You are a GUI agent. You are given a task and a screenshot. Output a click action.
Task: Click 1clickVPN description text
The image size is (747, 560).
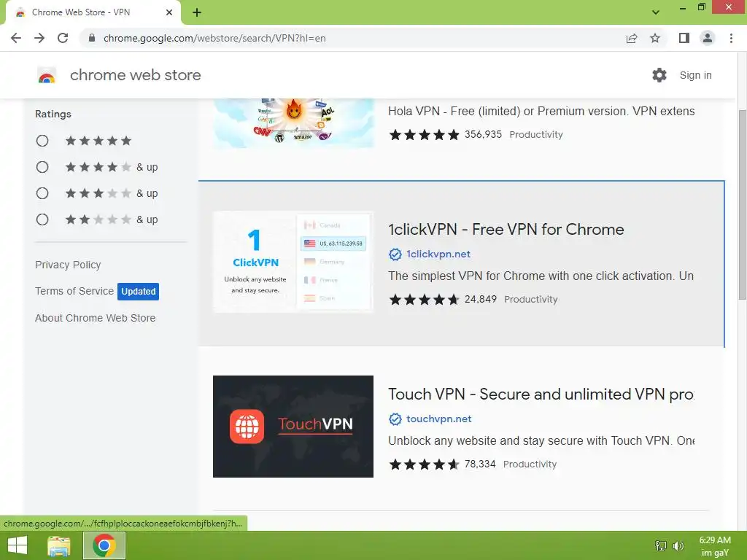pos(541,276)
